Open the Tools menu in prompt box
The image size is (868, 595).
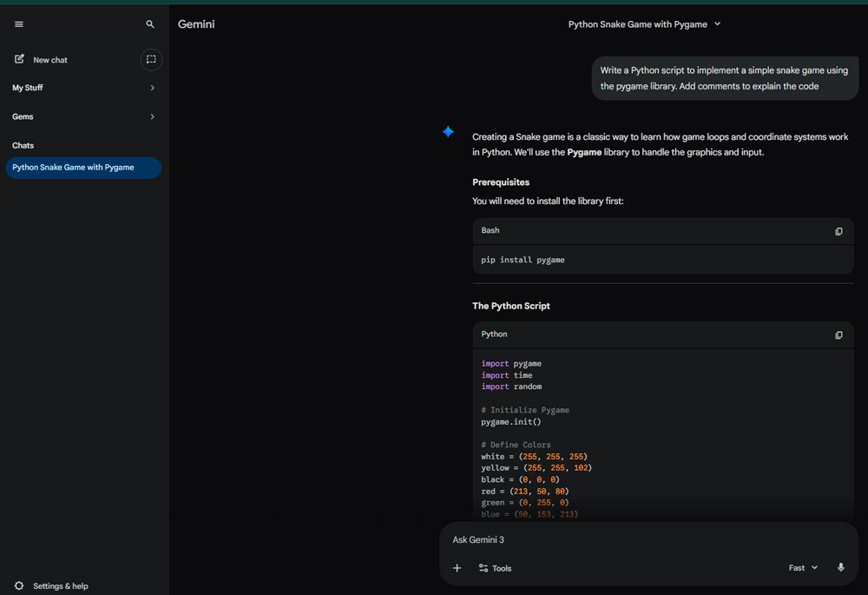(495, 568)
